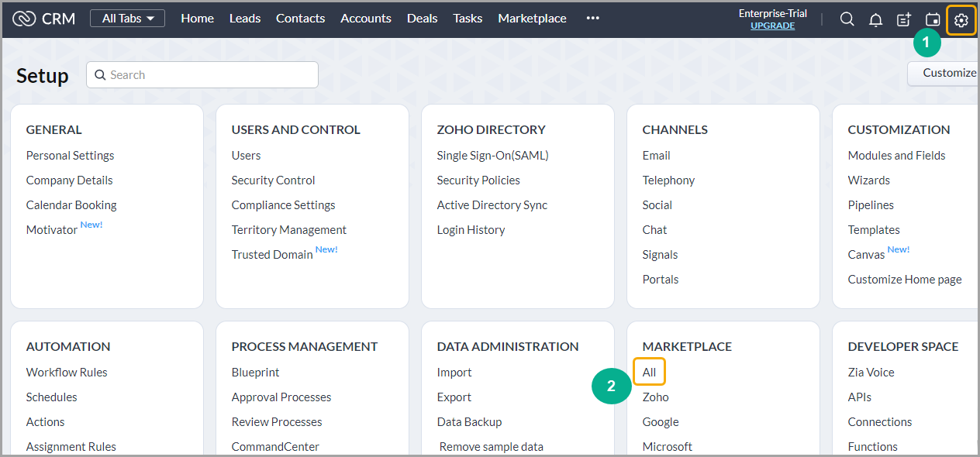Open Schedules under Automation

tap(51, 397)
